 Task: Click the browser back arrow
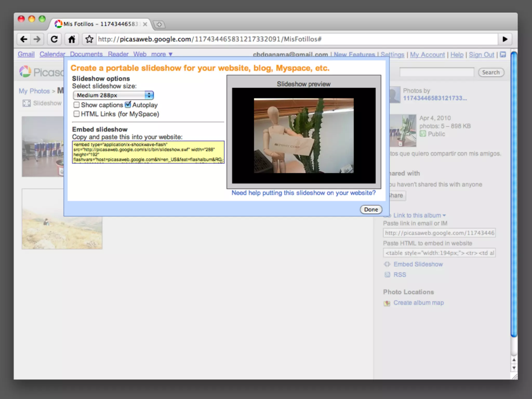pyautogui.click(x=24, y=39)
